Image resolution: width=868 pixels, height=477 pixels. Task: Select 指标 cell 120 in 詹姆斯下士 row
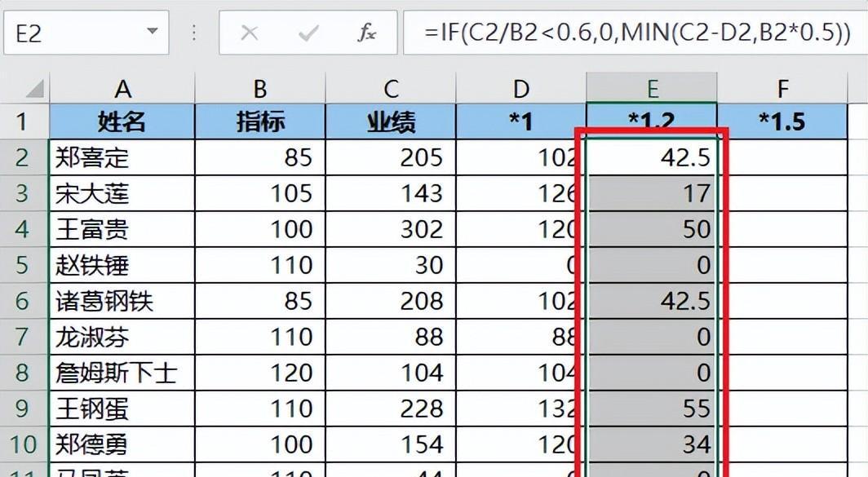coord(260,373)
